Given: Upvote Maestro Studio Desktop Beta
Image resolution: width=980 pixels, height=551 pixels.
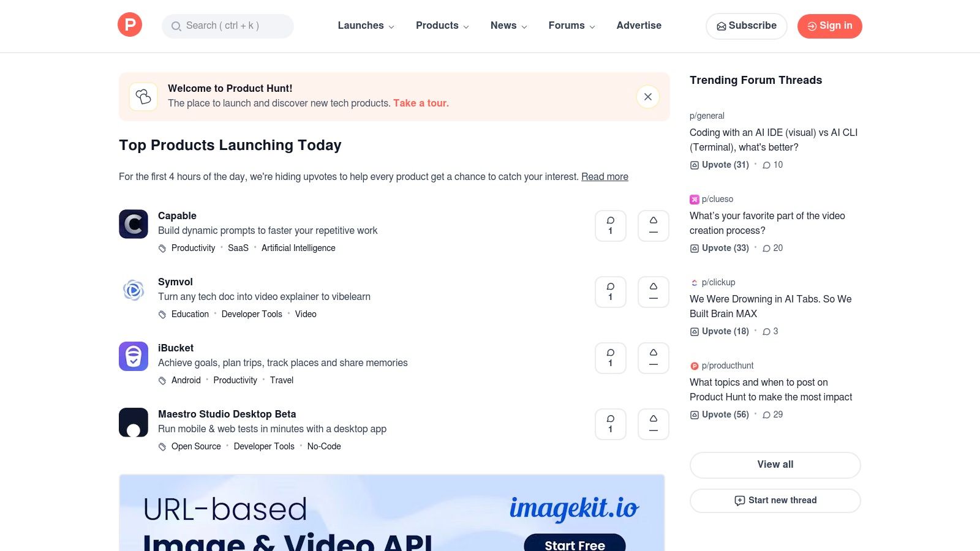Looking at the screenshot, I should click(x=654, y=424).
